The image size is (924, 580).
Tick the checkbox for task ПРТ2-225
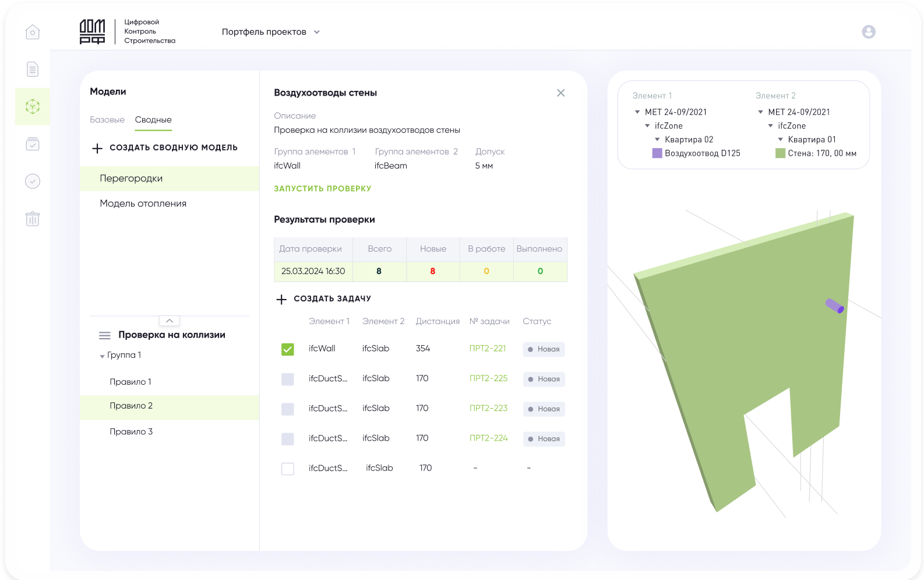pos(288,379)
